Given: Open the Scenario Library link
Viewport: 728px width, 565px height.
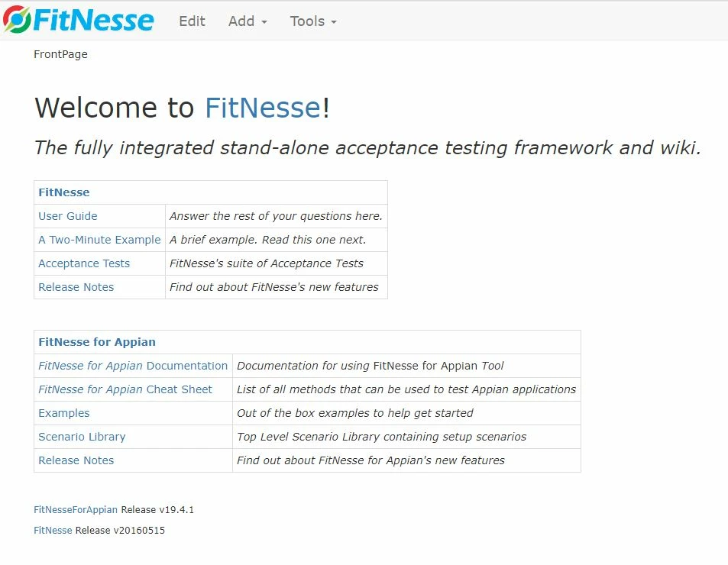Looking at the screenshot, I should point(82,437).
